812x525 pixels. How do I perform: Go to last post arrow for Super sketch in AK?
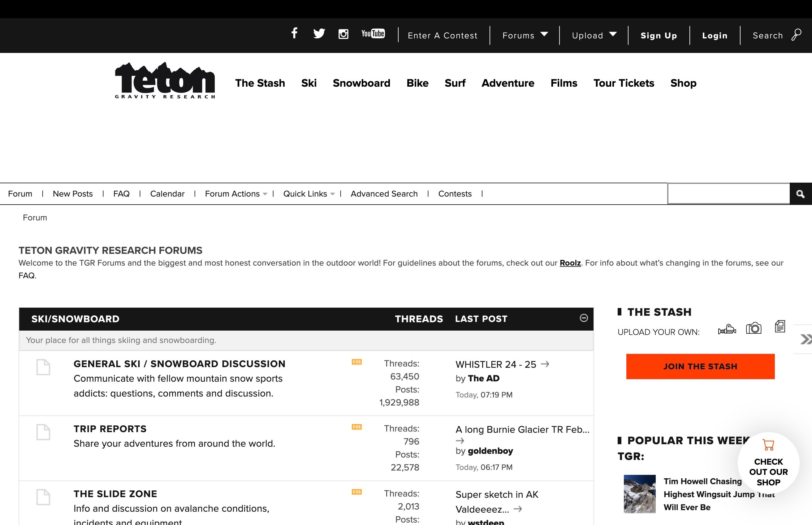pos(518,509)
